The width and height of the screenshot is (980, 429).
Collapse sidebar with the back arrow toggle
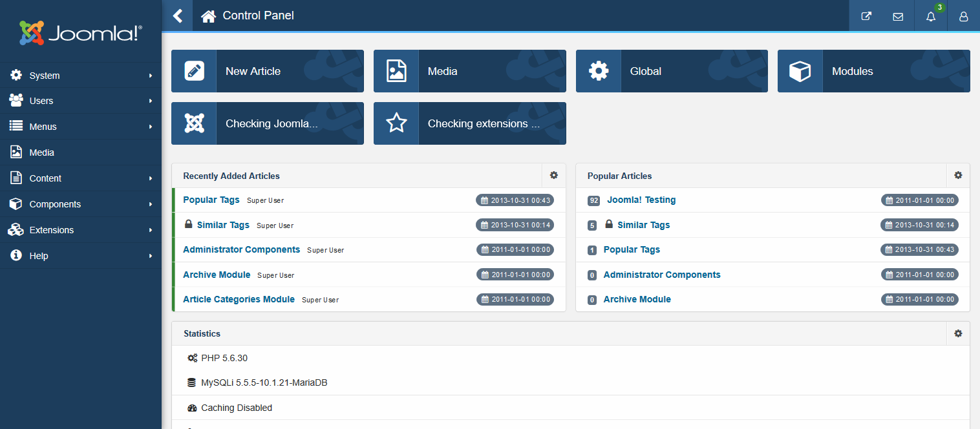coord(178,16)
